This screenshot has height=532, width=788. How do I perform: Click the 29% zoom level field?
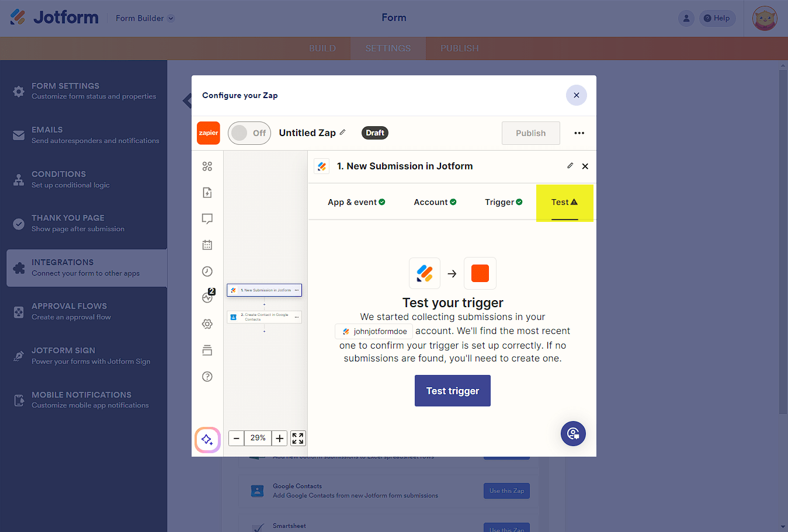point(258,438)
